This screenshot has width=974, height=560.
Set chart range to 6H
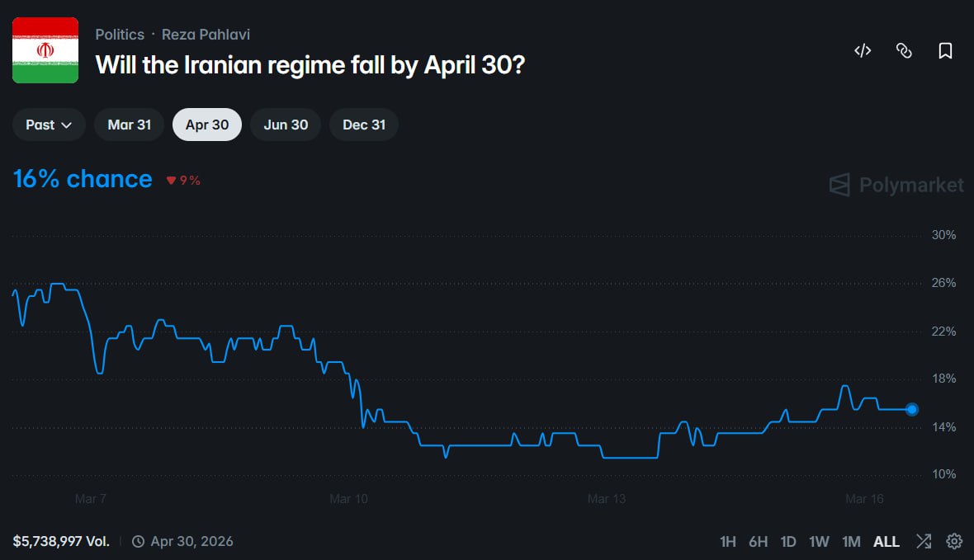[x=758, y=542]
